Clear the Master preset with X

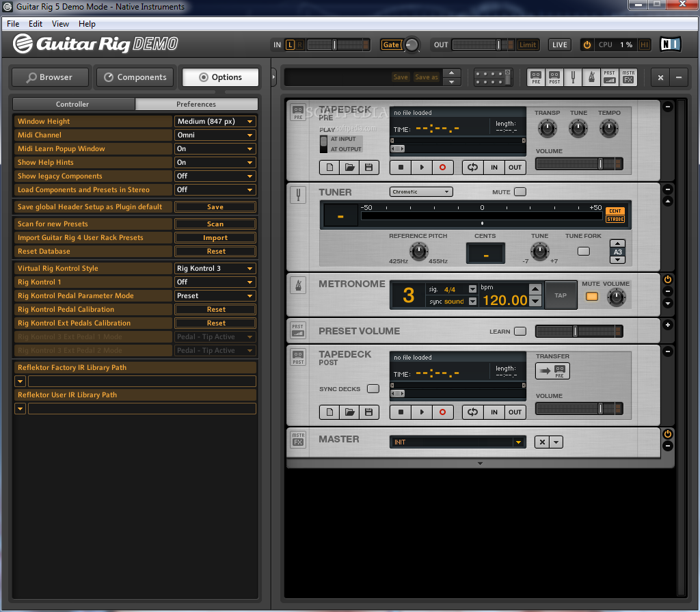tap(542, 442)
